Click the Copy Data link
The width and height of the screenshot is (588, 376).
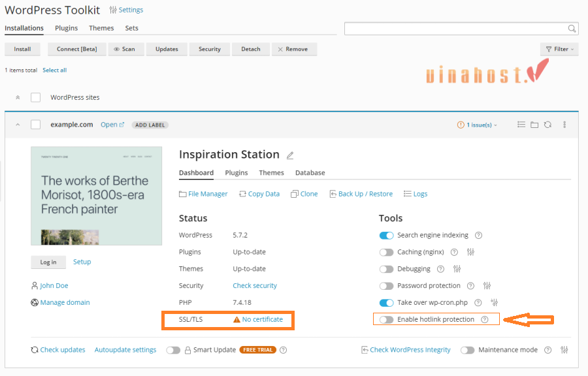259,194
